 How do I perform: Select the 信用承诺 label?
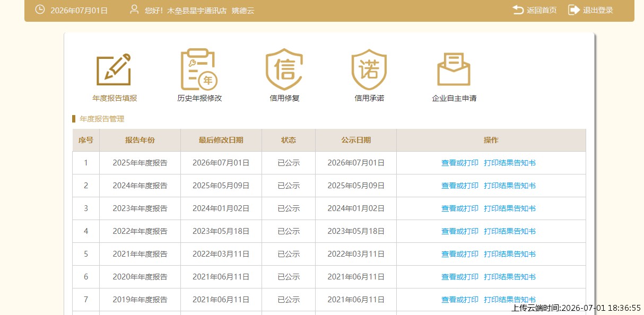point(369,98)
